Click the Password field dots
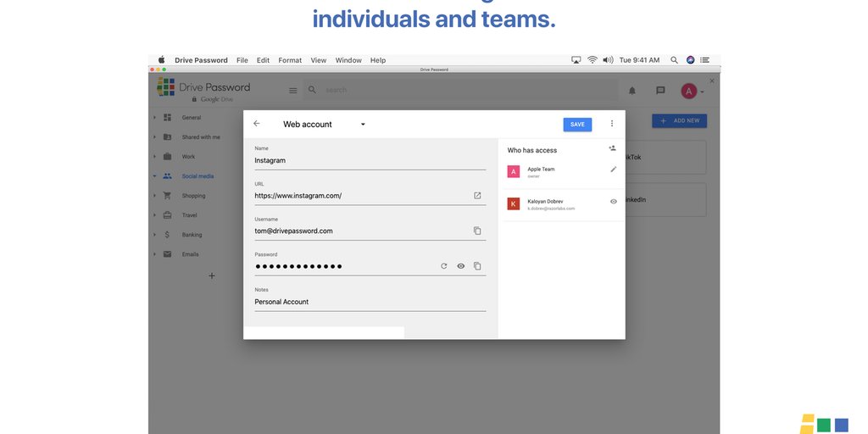The width and height of the screenshot is (868, 434). tap(298, 266)
